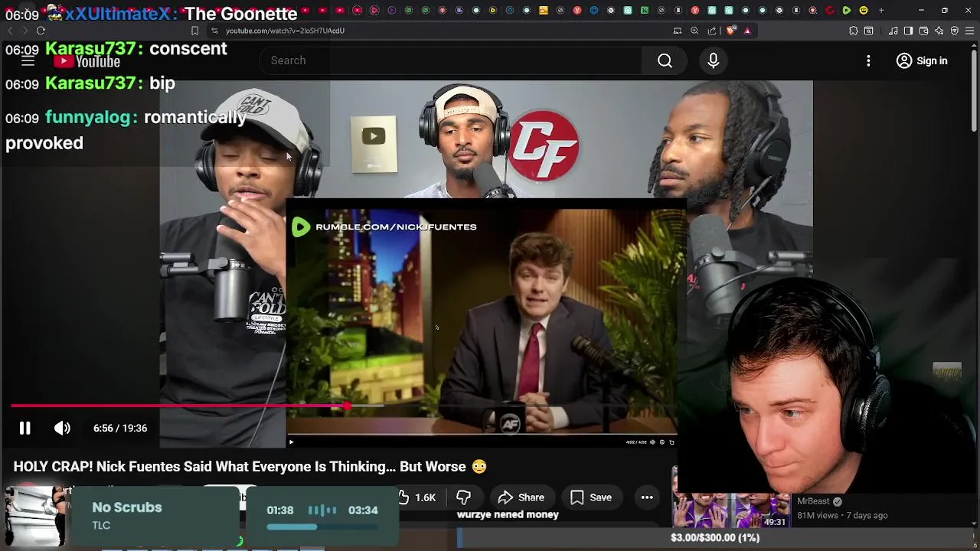980x551 pixels.
Task: Save the video to a playlist
Action: (x=591, y=497)
